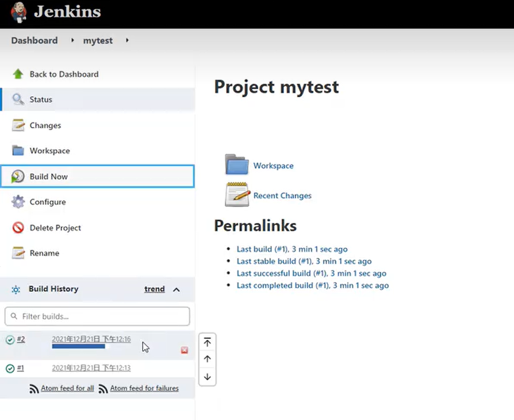The width and height of the screenshot is (514, 420).
Task: Click the sidebar Workspace folder icon
Action: point(18,150)
